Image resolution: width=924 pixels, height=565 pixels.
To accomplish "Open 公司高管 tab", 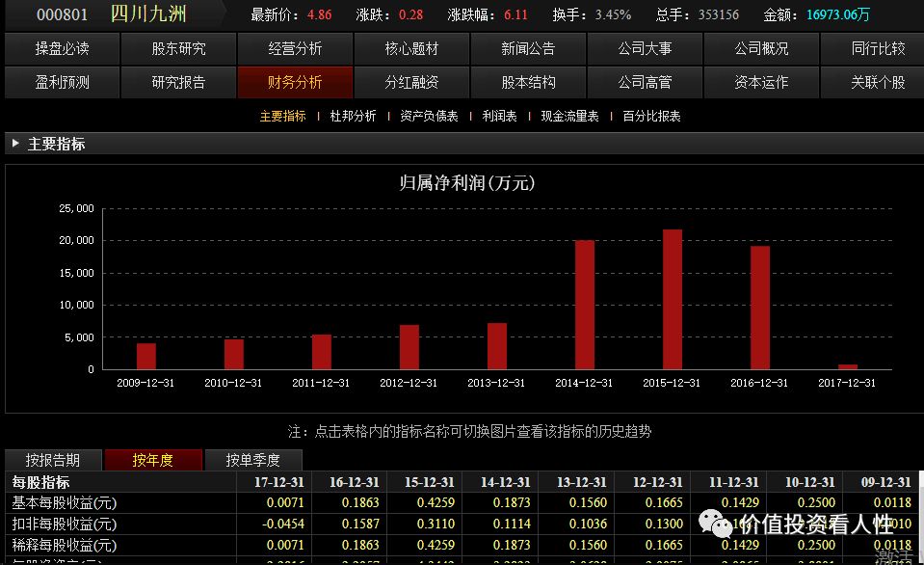I will click(x=646, y=82).
